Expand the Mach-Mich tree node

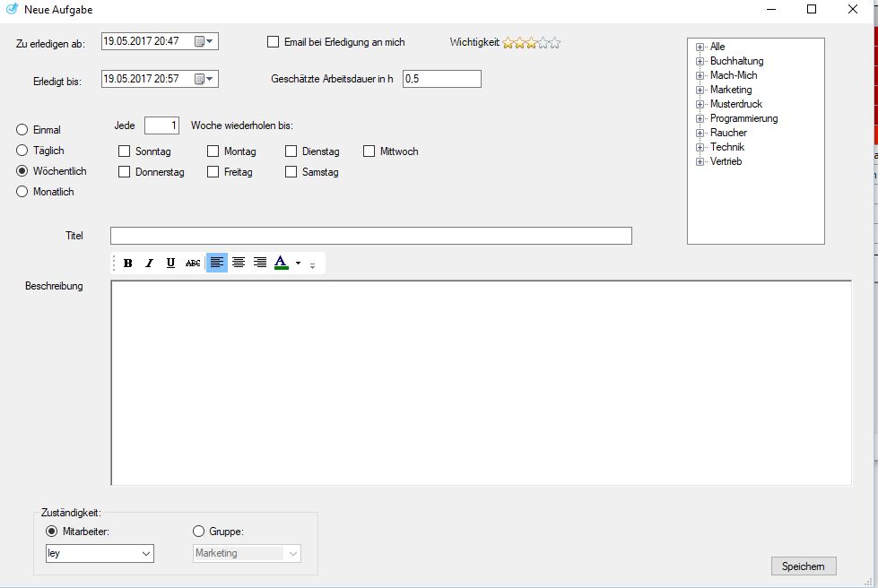tap(700, 75)
